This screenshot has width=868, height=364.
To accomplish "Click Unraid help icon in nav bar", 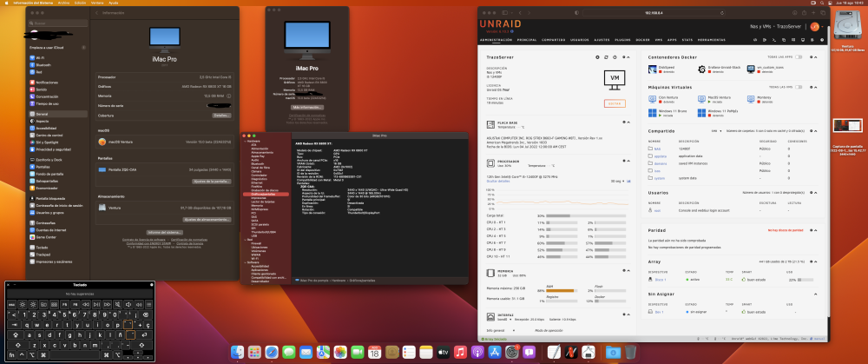I will pos(823,41).
